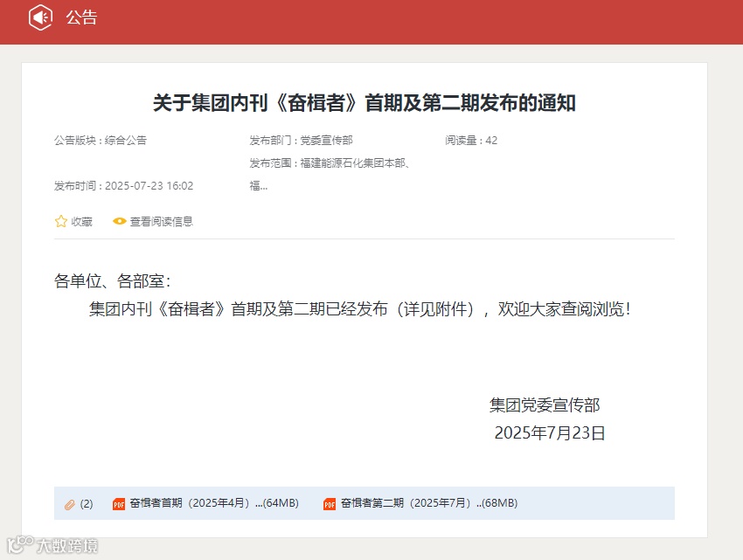Click the PDF icon of 奋楫者第二期 attachment

pyautogui.click(x=330, y=503)
